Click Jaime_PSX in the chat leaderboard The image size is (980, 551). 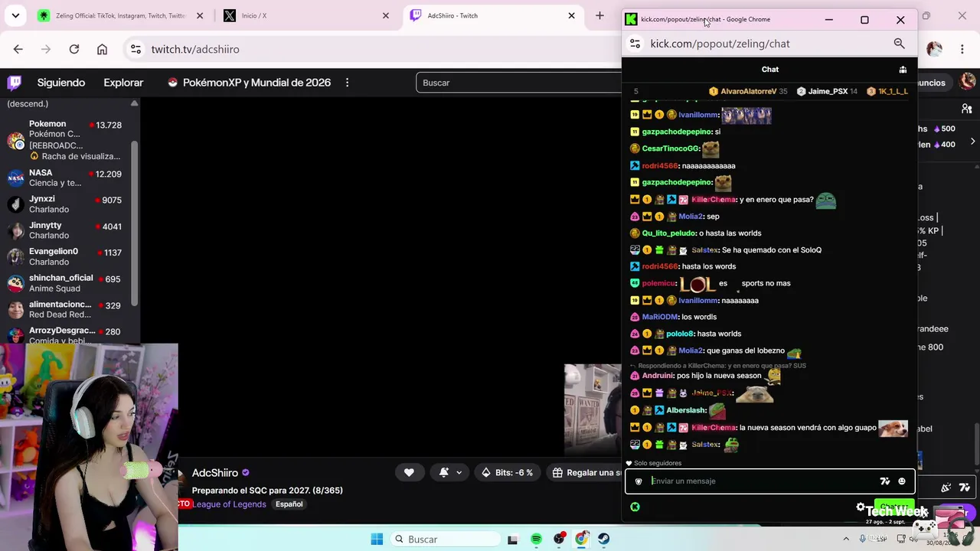click(828, 91)
